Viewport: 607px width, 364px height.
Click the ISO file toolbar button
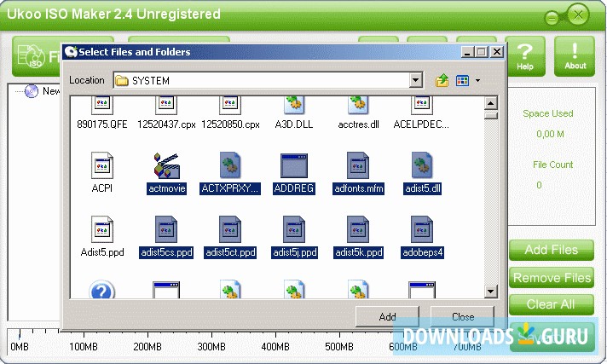(38, 56)
